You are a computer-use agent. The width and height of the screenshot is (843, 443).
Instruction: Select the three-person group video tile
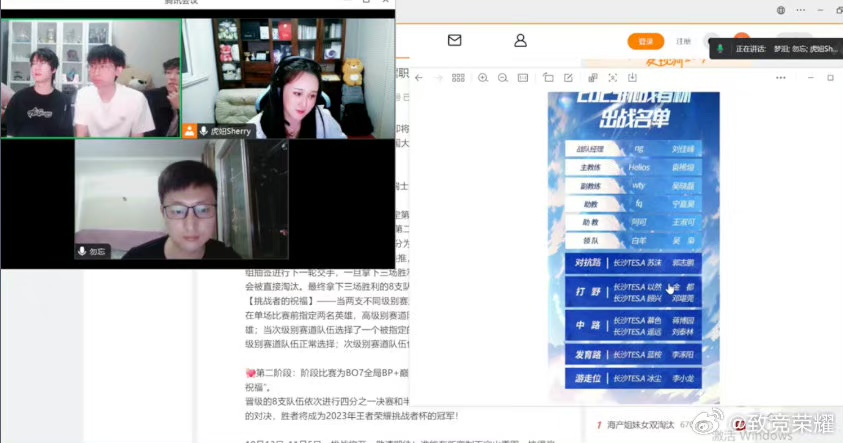tap(91, 78)
